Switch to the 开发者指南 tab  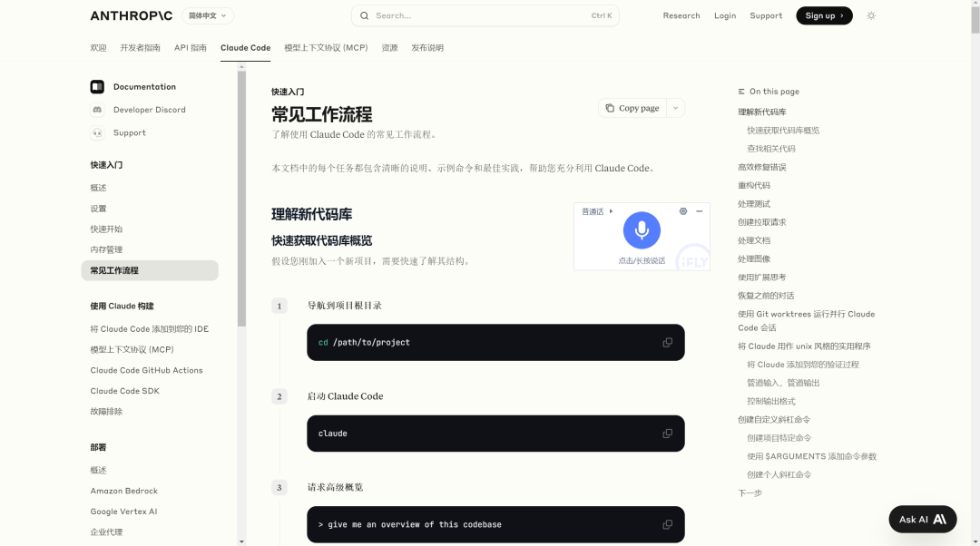(140, 47)
